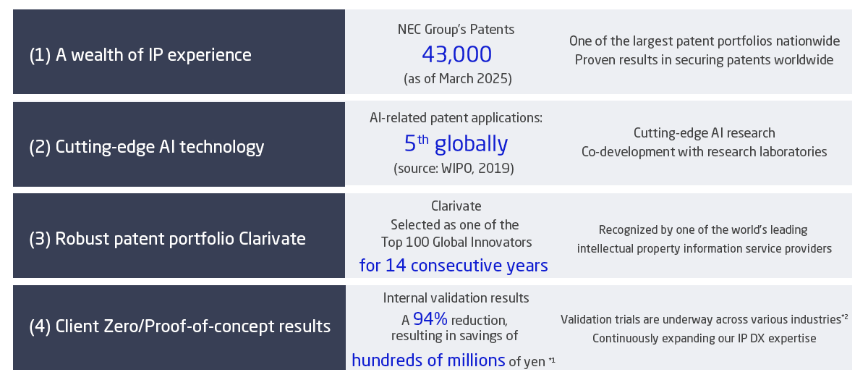Click the '43,000' patents figure
868x380 pixels.
(x=456, y=54)
